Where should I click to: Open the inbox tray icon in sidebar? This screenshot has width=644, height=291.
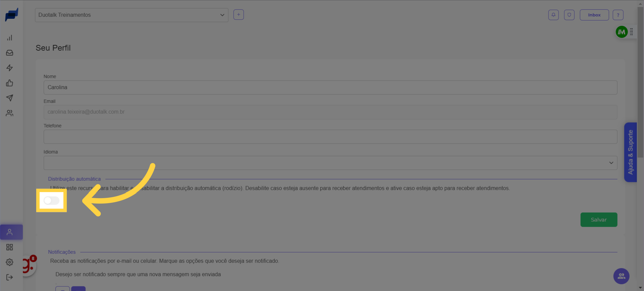point(9,53)
